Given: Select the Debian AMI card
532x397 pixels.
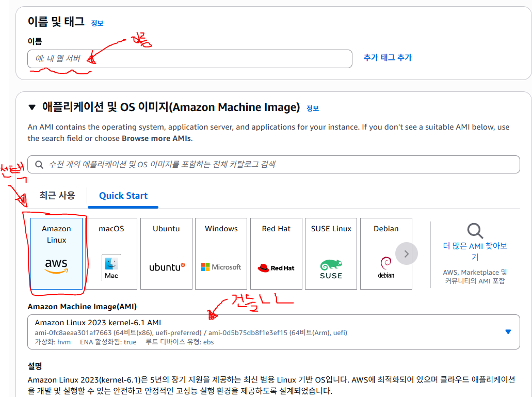Looking at the screenshot, I should (386, 253).
